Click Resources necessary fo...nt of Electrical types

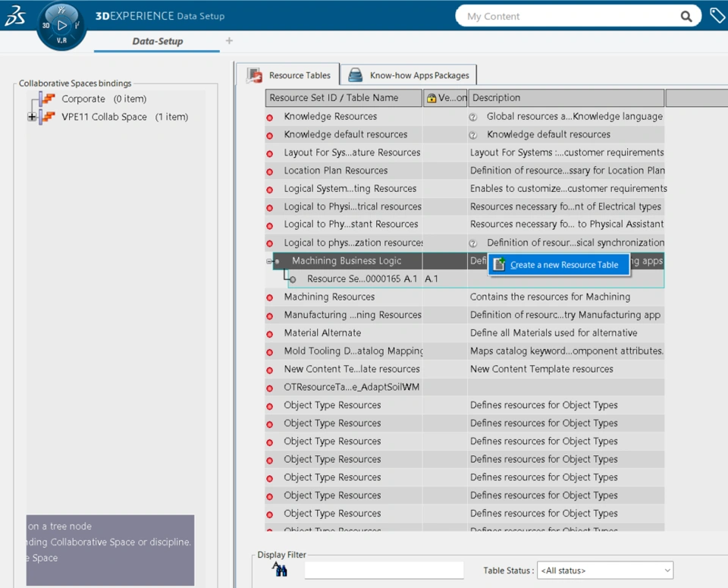[566, 206]
